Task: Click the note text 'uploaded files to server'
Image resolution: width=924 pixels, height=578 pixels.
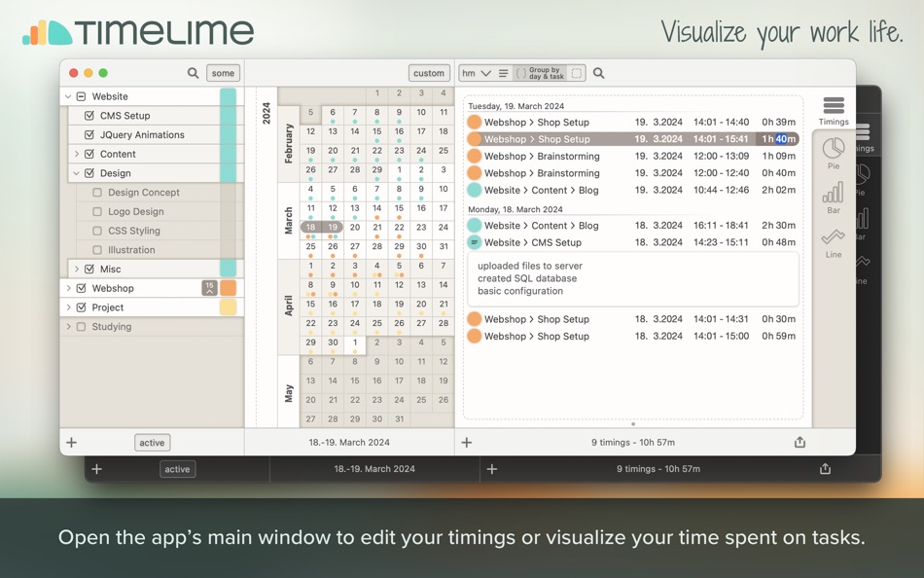Action: coord(530,266)
